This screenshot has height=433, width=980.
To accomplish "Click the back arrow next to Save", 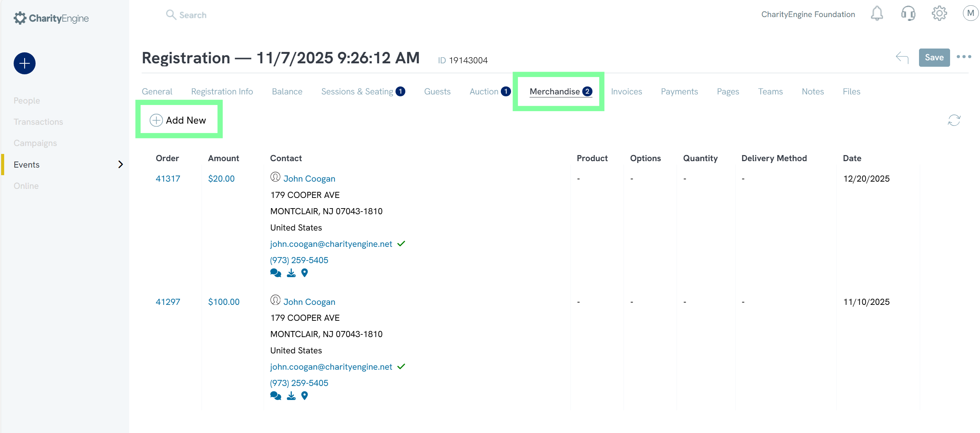I will tap(902, 58).
